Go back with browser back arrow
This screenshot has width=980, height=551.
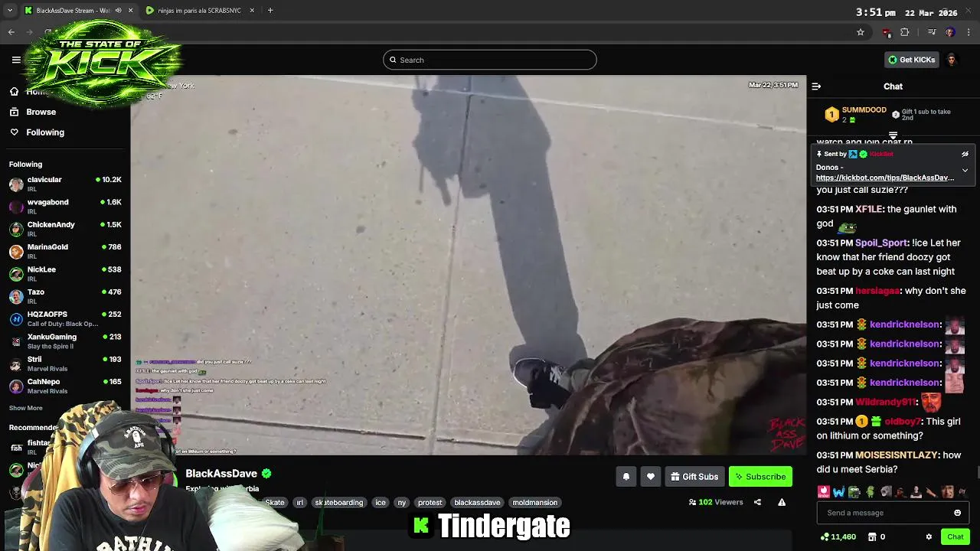pyautogui.click(x=11, y=32)
